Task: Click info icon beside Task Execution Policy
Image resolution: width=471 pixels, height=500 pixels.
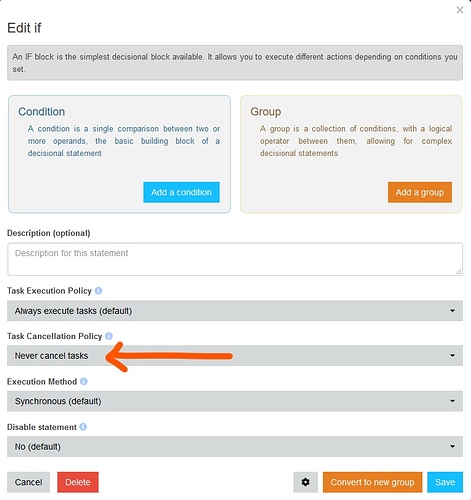Action: coord(98,291)
